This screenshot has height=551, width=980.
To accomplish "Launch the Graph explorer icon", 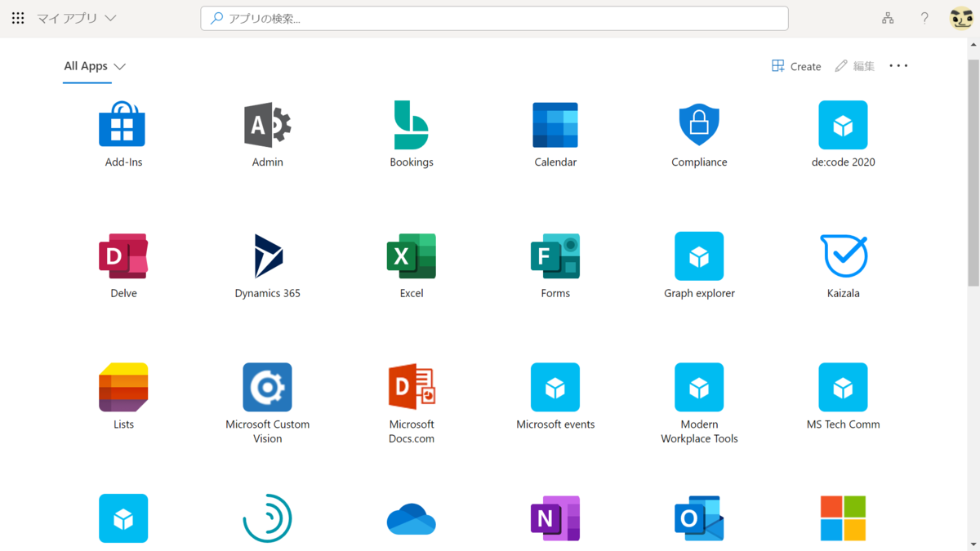I will coord(699,256).
